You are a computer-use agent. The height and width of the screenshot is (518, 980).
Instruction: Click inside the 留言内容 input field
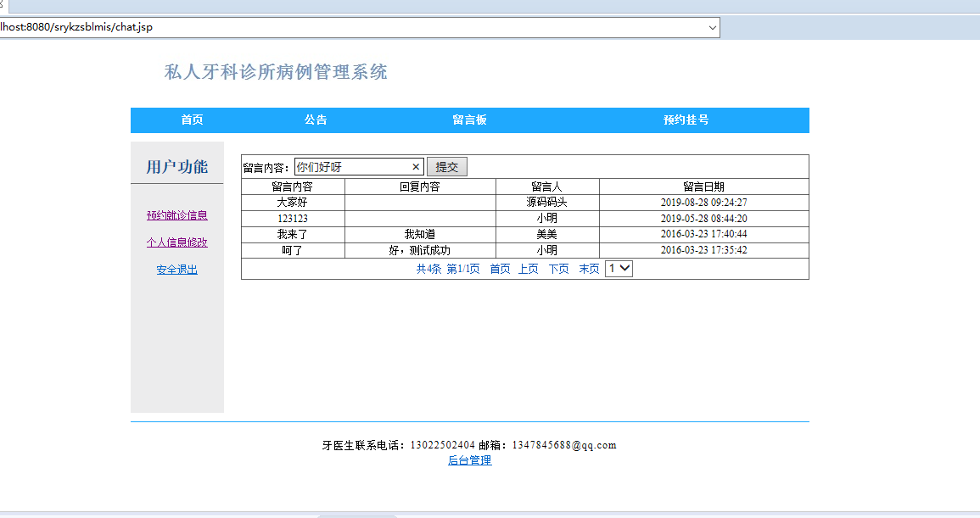[x=356, y=166]
